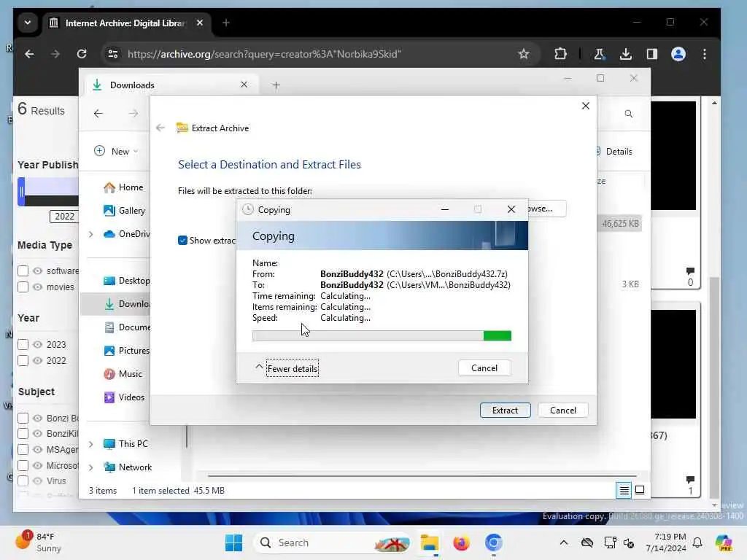Add a new File Explorer tab
The image size is (747, 560).
click(276, 85)
